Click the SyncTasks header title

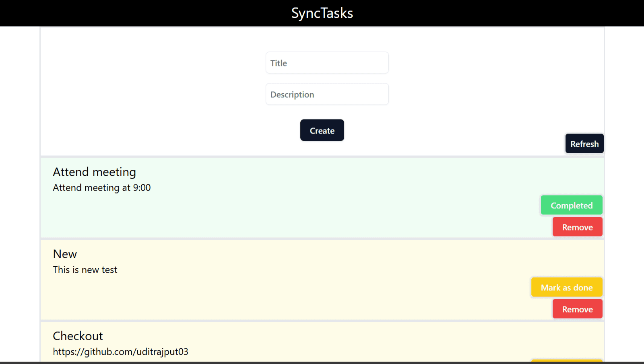(322, 13)
